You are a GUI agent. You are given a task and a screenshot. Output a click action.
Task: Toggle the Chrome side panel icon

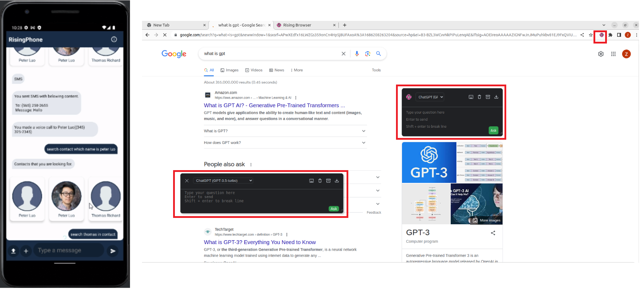tap(619, 35)
